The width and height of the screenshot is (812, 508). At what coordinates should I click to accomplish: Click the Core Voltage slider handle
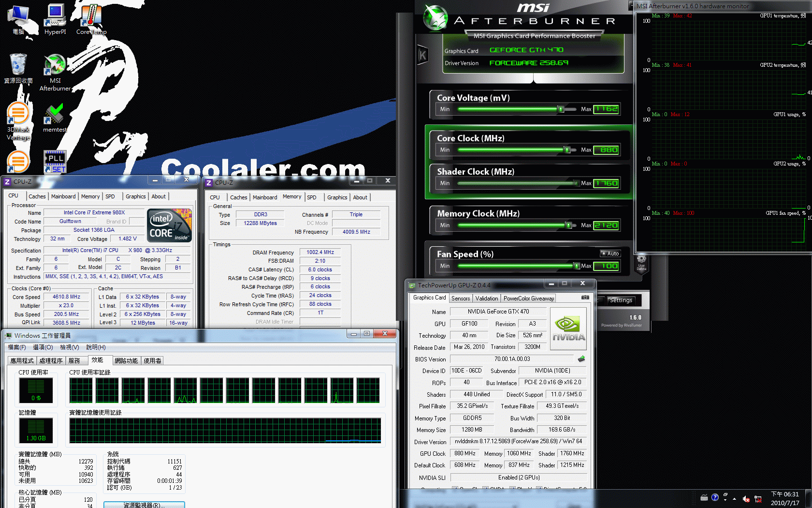tap(561, 109)
